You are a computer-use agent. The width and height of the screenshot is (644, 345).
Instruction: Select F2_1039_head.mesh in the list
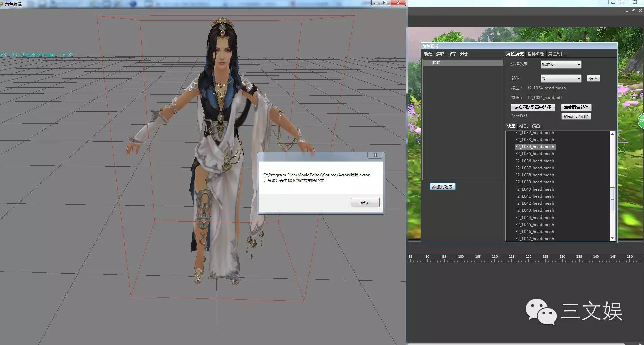pos(535,182)
